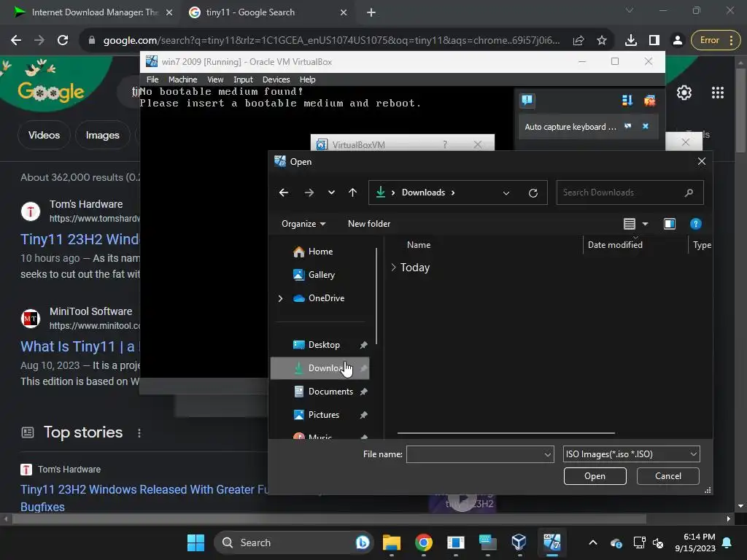This screenshot has width=747, height=560.
Task: Open the VirtualBox cube taskbar icon
Action: coord(519,542)
